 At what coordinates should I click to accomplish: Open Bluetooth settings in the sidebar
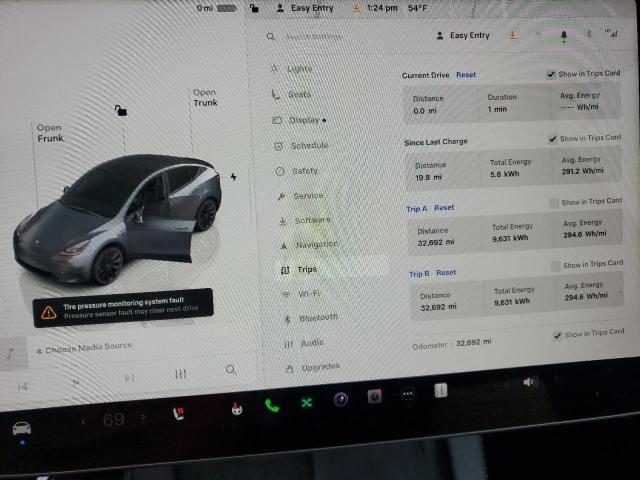pos(311,318)
